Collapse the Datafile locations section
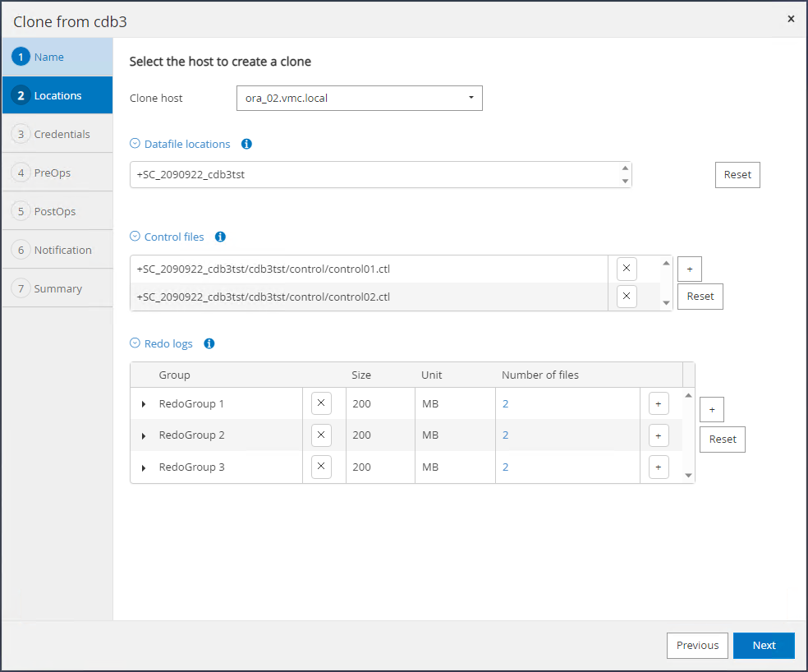808x672 pixels. click(135, 144)
